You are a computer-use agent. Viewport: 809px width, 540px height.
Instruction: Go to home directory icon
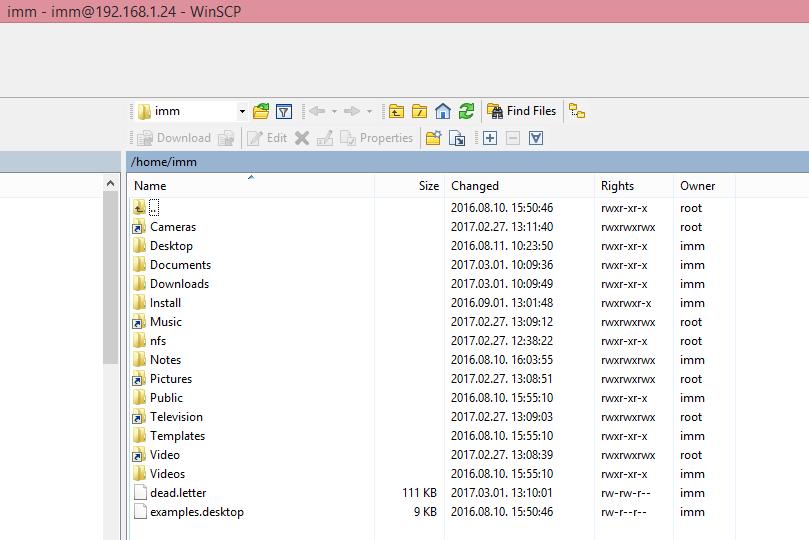pyautogui.click(x=443, y=111)
